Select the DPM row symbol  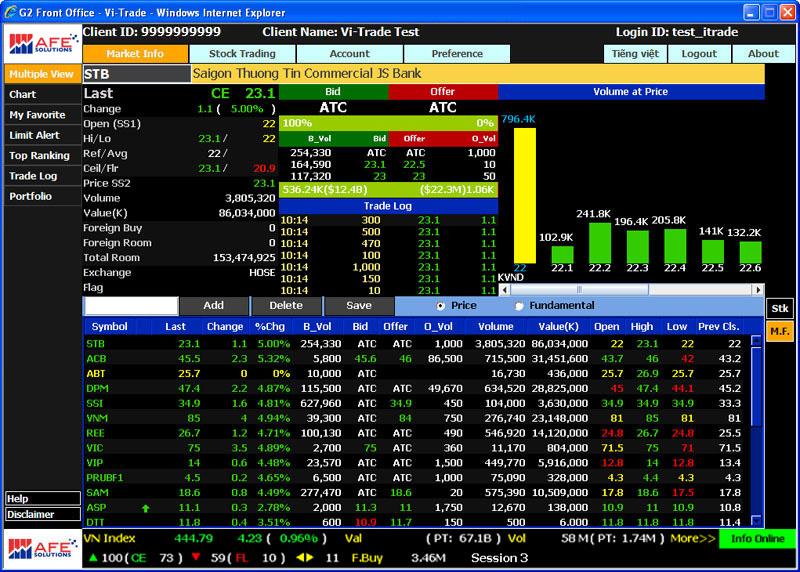pos(97,388)
